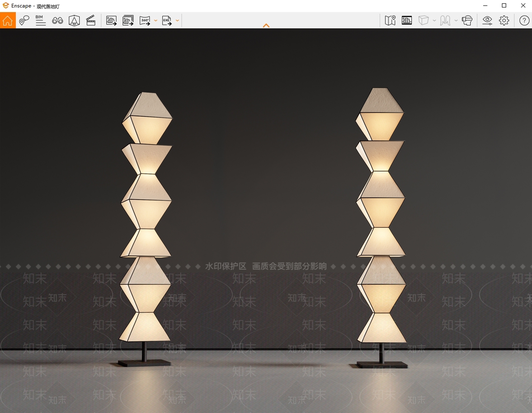This screenshot has height=413, width=532.
Task: Click the cube rendering style icon
Action: click(x=424, y=20)
